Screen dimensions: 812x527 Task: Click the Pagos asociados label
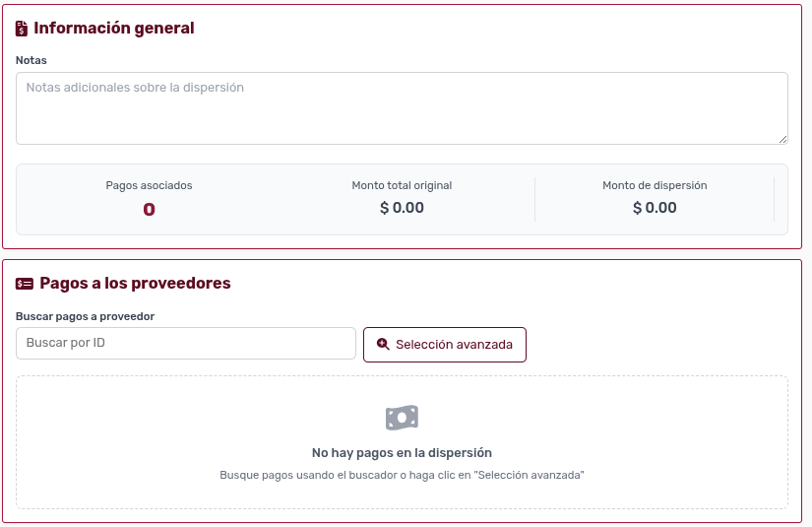[149, 185]
